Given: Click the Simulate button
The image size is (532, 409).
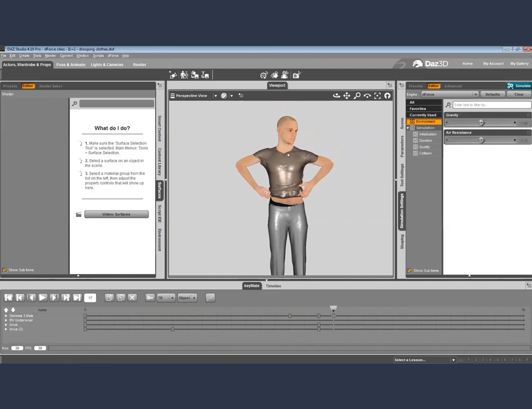Looking at the screenshot, I should pos(519,85).
